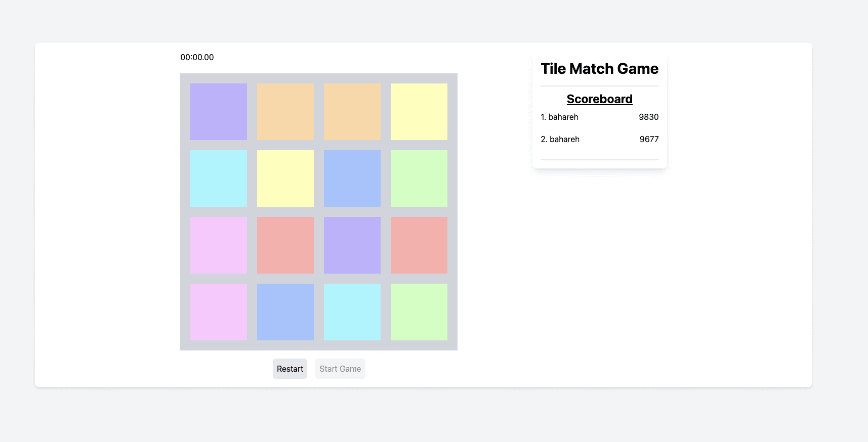
Task: Click the yellow tile in the second row
Action: coord(285,179)
